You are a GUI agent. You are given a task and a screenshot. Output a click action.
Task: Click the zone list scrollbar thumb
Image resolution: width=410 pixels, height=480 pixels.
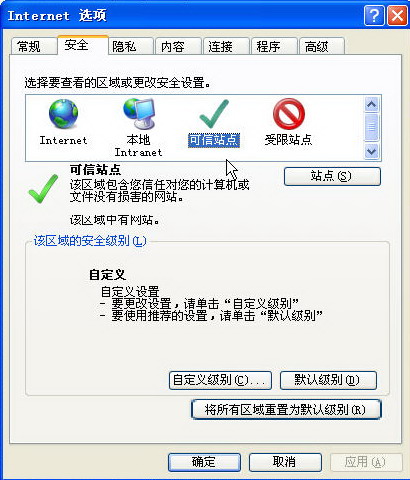click(371, 127)
